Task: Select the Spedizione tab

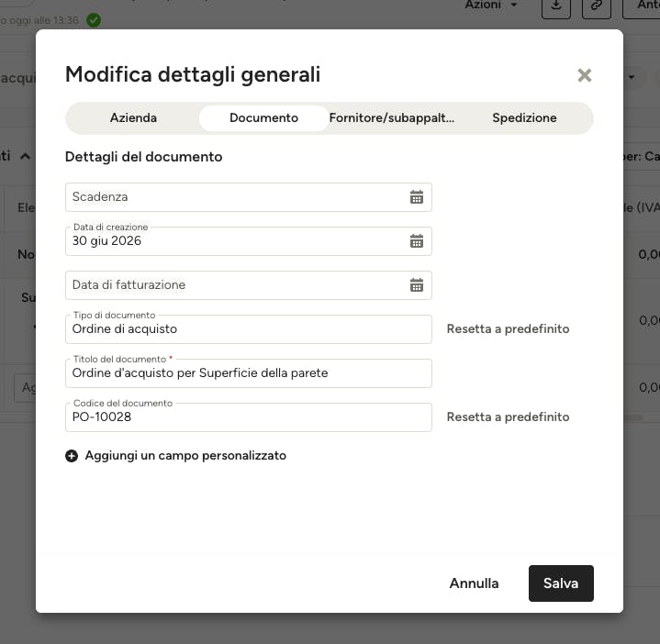Action: [x=524, y=117]
